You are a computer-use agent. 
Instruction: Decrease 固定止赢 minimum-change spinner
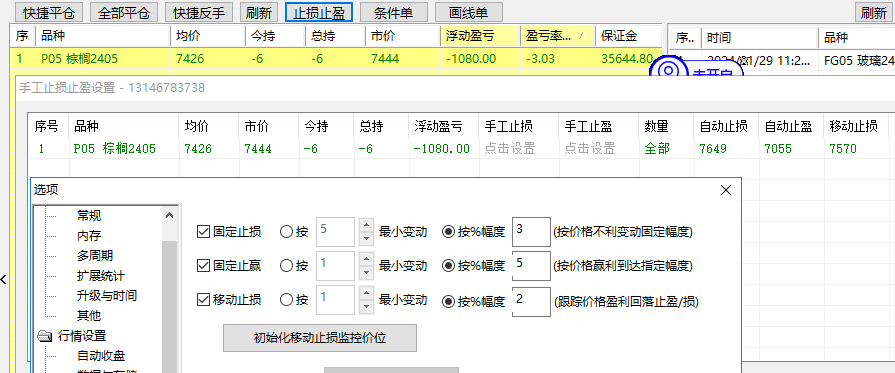pos(366,273)
